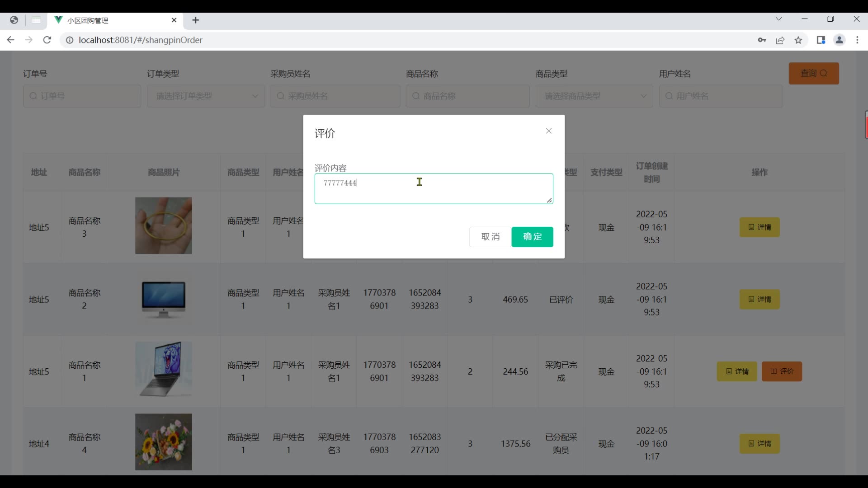Open Chrome three-dot menu
Image resolution: width=868 pixels, height=488 pixels.
[857, 40]
